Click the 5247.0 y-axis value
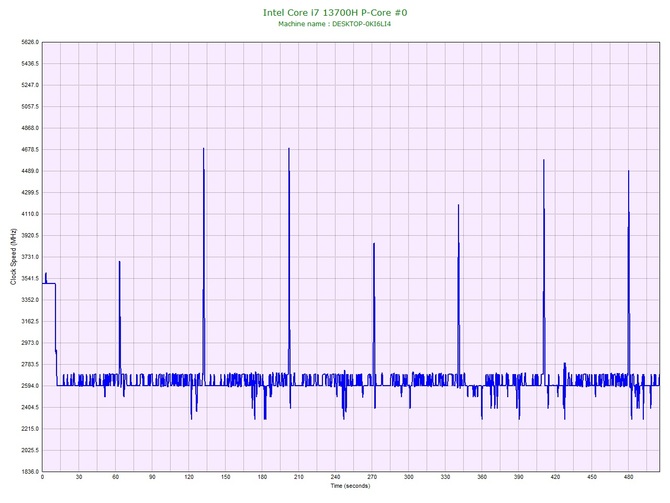Image resolution: width=670 pixels, height=503 pixels. (30, 85)
